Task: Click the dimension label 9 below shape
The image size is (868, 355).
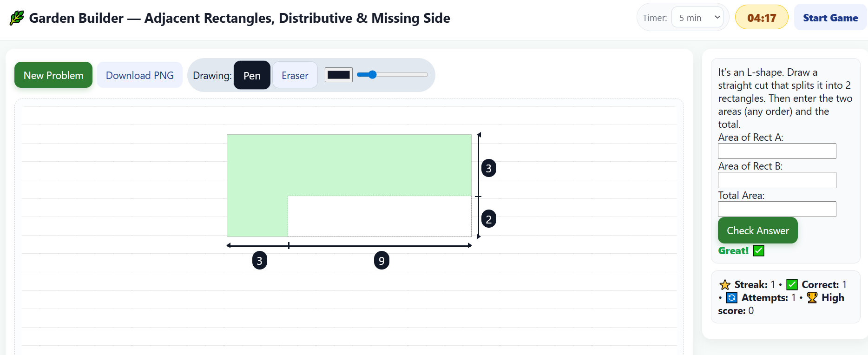Action: coord(381,261)
